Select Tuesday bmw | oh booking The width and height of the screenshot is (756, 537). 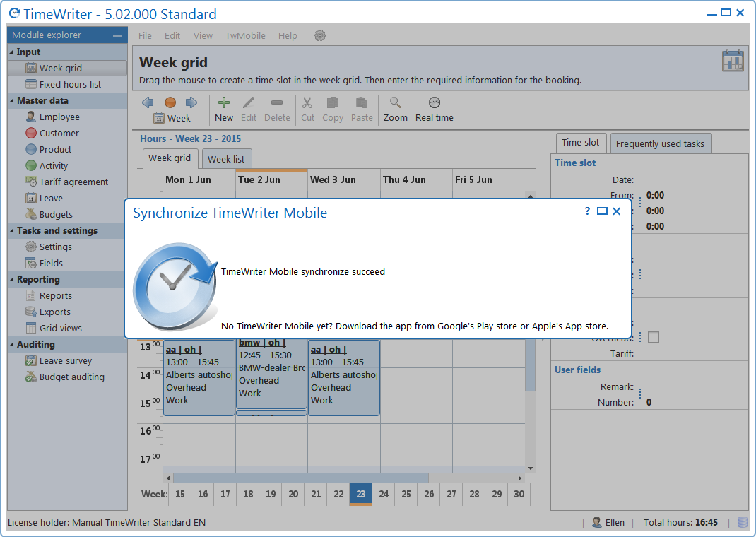click(x=271, y=374)
